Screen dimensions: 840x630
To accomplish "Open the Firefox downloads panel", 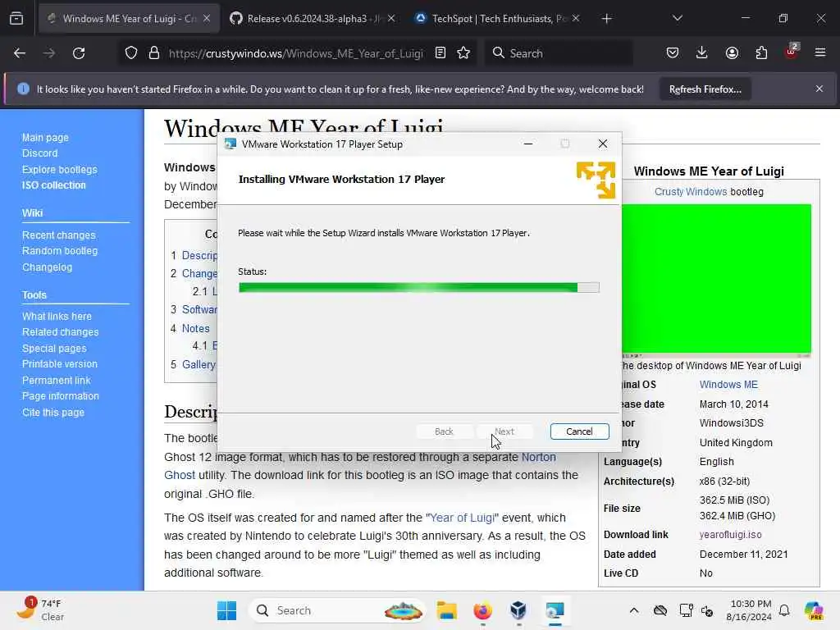I will coord(702,53).
